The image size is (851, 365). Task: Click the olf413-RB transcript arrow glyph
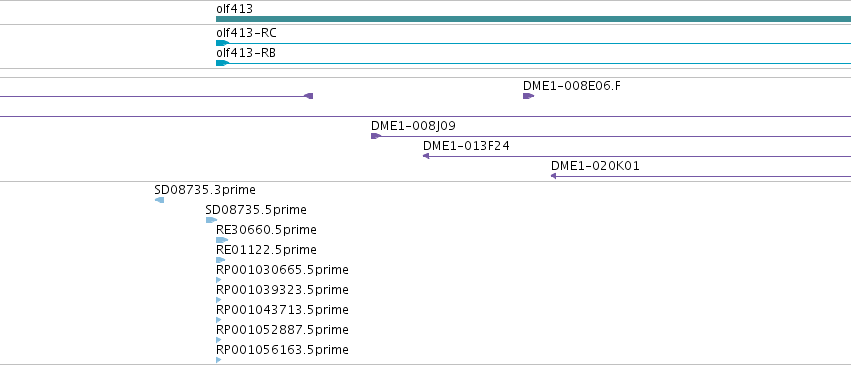click(x=223, y=63)
